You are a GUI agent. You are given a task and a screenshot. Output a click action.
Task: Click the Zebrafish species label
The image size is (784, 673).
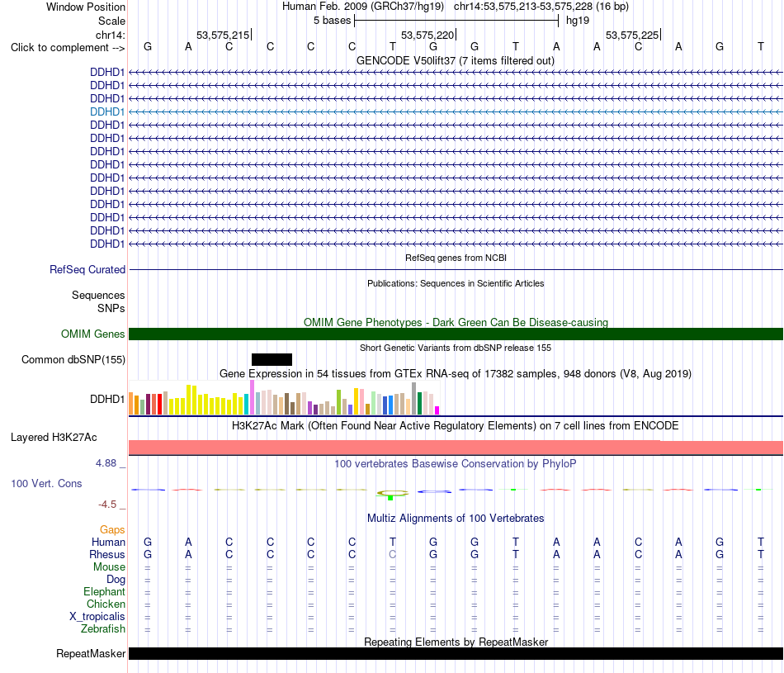tap(103, 629)
